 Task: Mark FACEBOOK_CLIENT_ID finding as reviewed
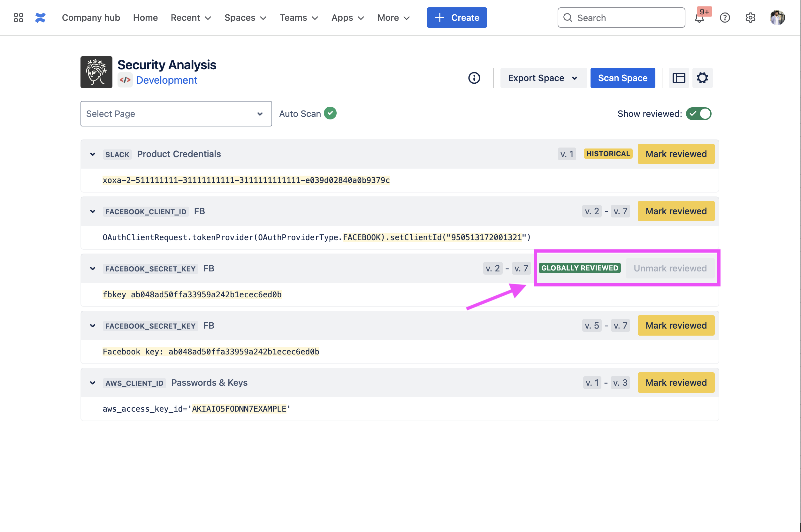tap(676, 211)
